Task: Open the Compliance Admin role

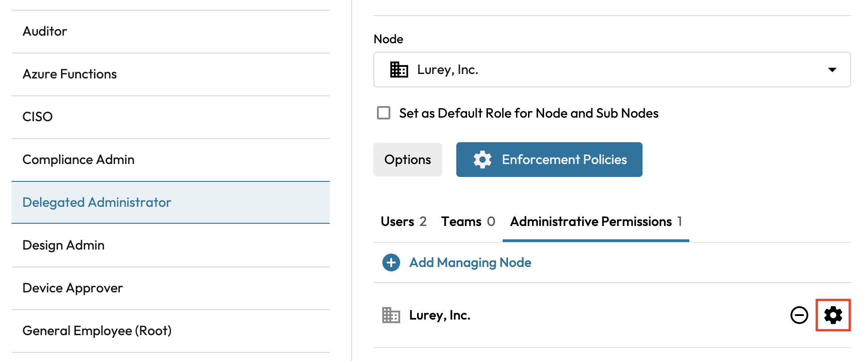Action: 78,160
